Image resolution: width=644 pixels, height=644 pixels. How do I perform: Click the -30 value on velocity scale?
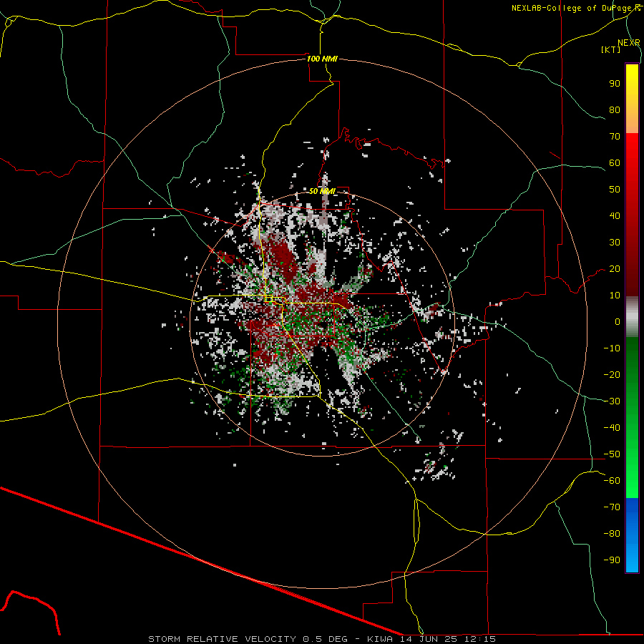tap(612, 401)
